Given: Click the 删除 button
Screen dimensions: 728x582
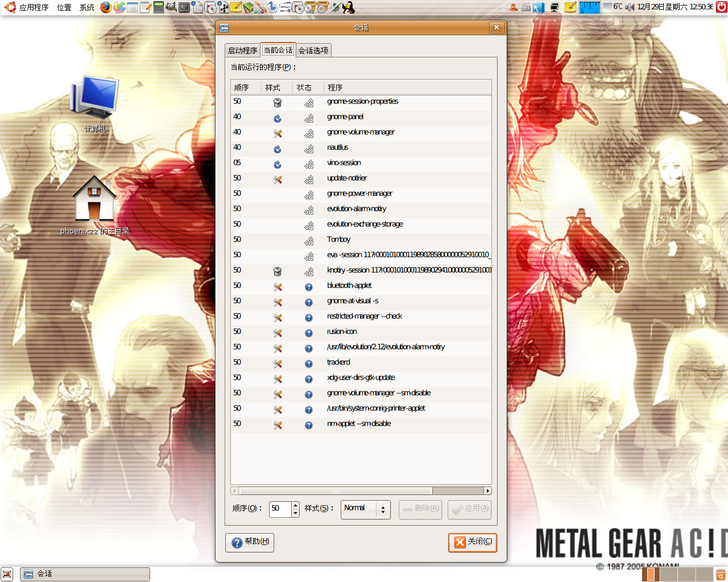Looking at the screenshot, I should [420, 509].
